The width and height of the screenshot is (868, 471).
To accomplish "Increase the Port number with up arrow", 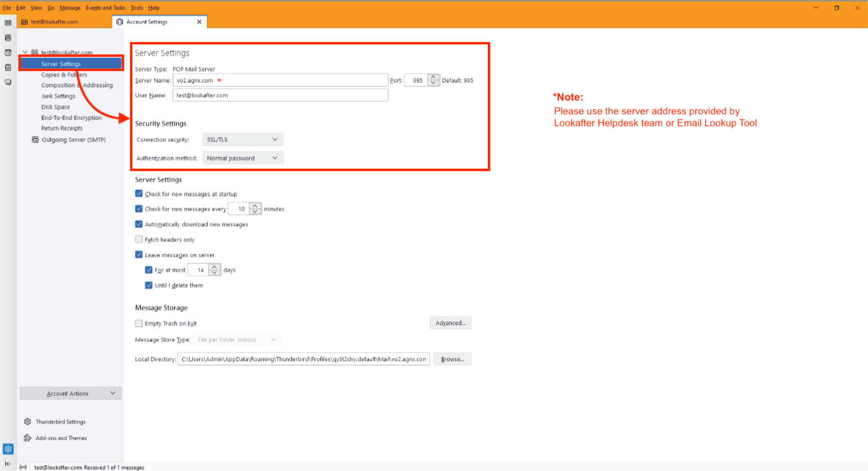I will click(x=433, y=78).
